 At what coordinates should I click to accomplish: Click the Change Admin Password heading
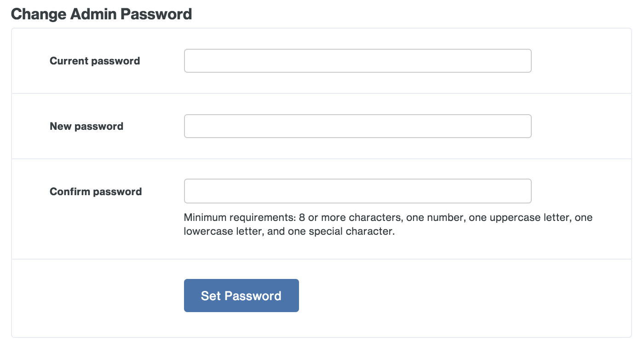pyautogui.click(x=102, y=14)
